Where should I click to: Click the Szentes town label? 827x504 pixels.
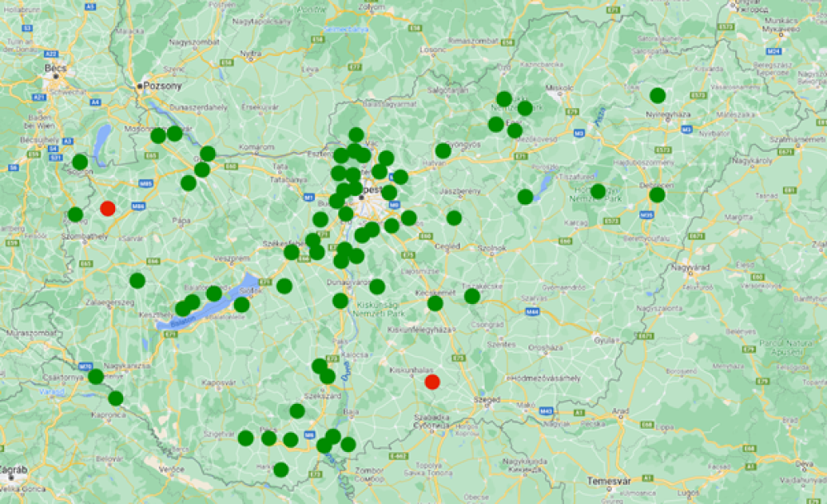click(502, 345)
